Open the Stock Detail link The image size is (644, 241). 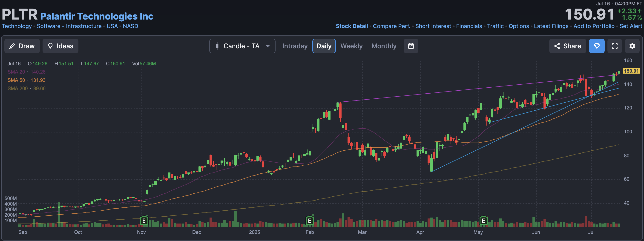tap(351, 26)
